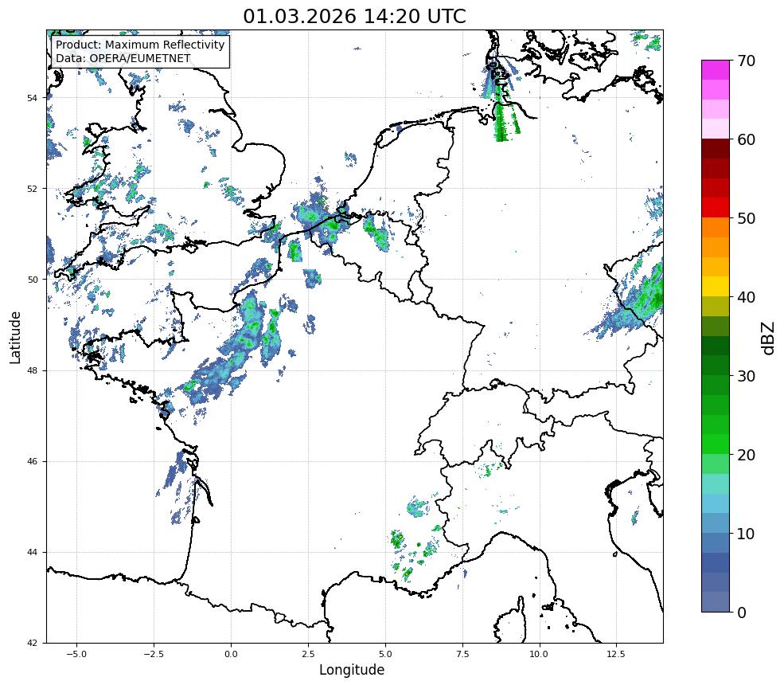Choose the blue 10 dBZ colorbar band
This screenshot has width=784, height=685.
(715, 542)
